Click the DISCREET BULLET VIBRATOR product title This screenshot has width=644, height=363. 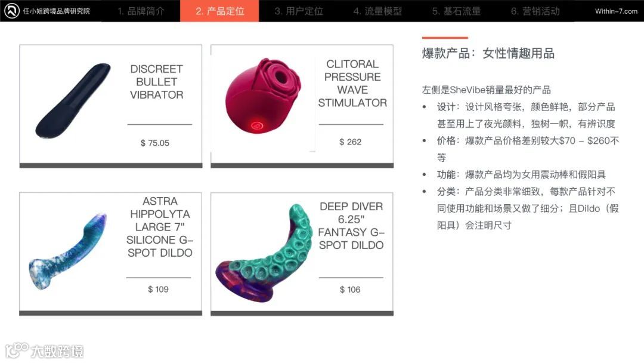(156, 82)
